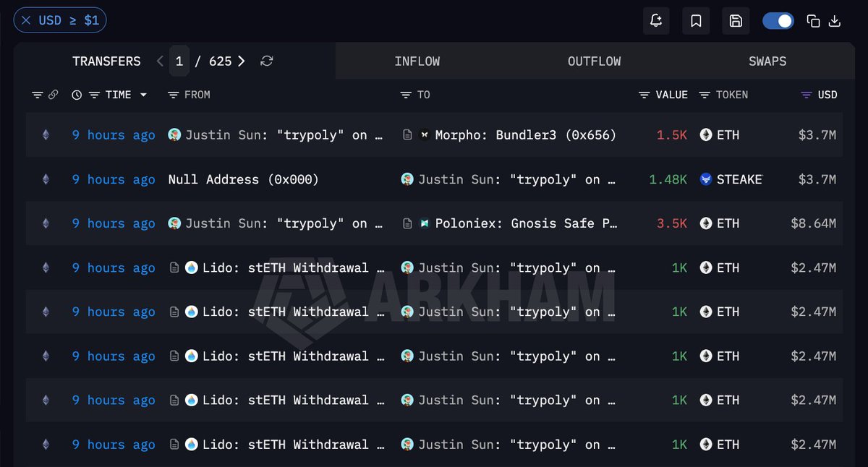Select the $8.64M USD amount
868x467 pixels.
[813, 223]
